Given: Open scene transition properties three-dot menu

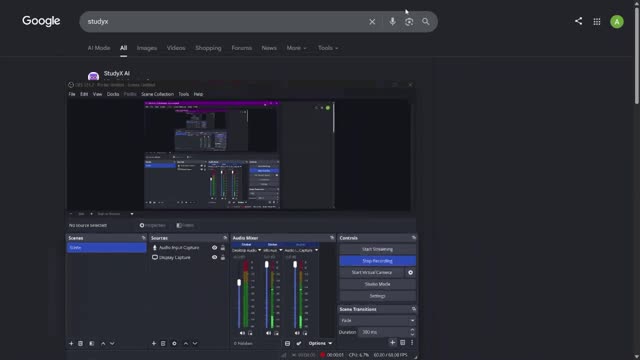Looking at the screenshot, I should 412,342.
